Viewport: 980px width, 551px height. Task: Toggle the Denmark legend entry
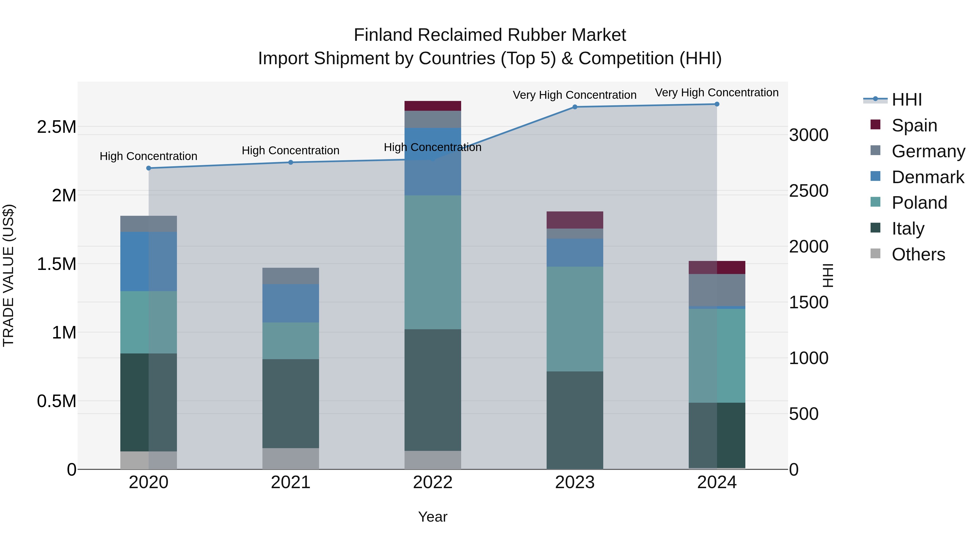[917, 177]
